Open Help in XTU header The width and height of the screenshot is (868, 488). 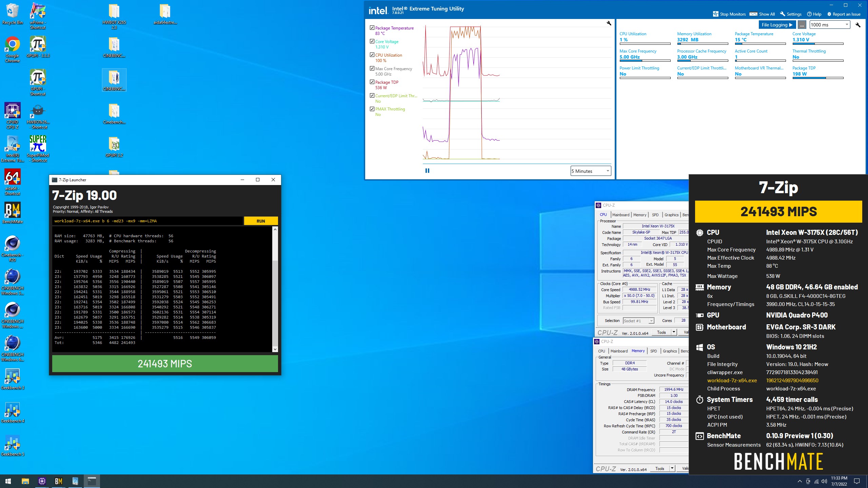pos(814,14)
